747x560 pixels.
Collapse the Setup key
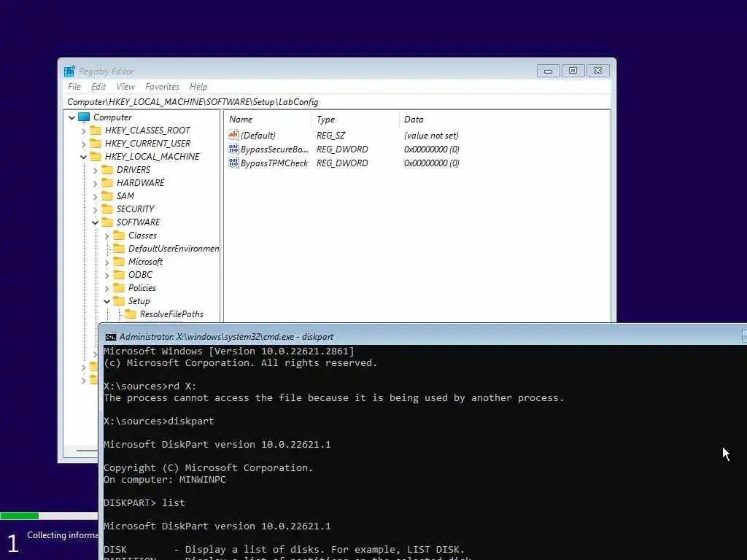point(107,301)
